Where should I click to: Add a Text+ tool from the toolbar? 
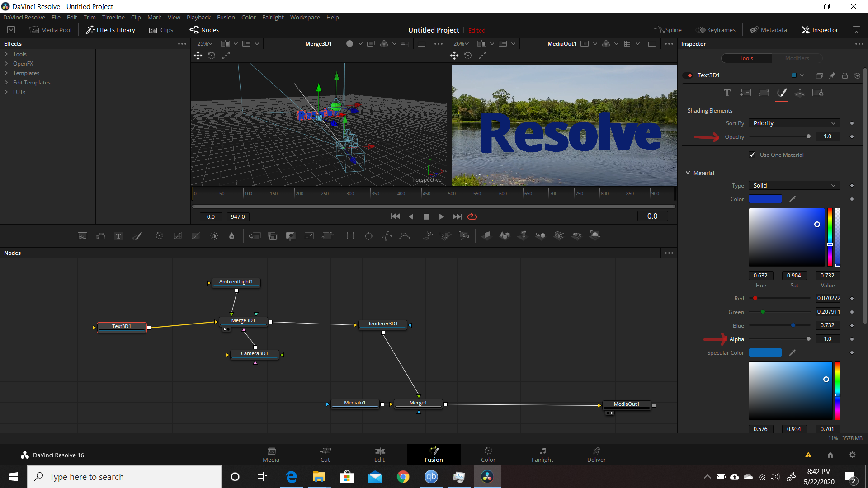118,236
